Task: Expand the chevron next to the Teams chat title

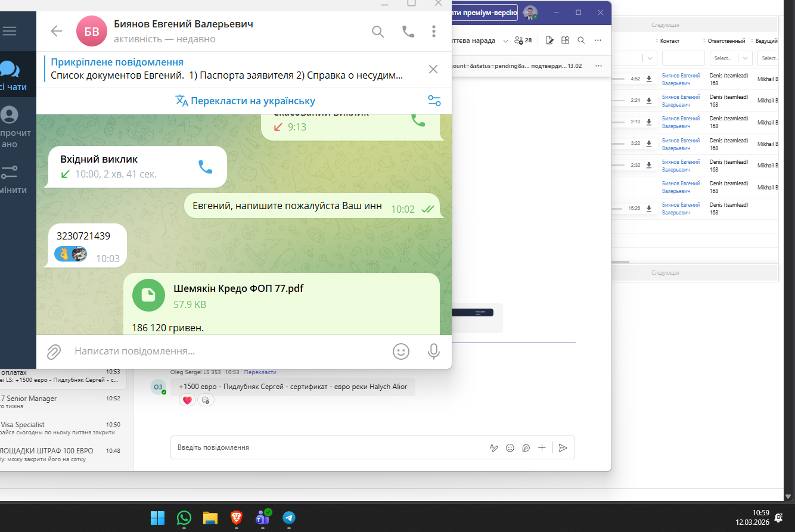Action: (506, 41)
